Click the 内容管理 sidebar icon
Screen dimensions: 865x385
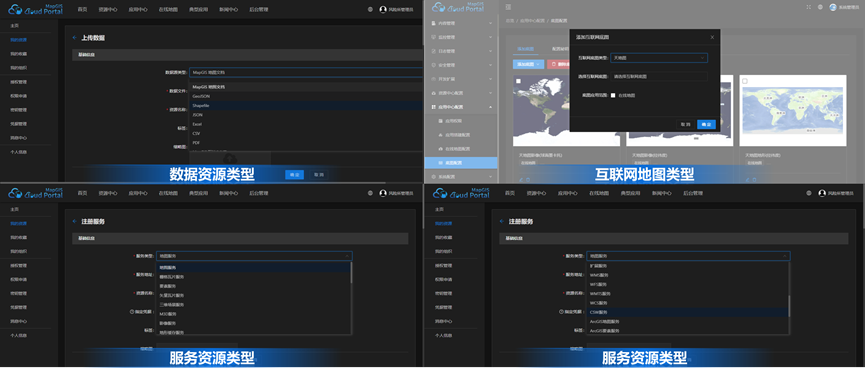[x=434, y=23]
